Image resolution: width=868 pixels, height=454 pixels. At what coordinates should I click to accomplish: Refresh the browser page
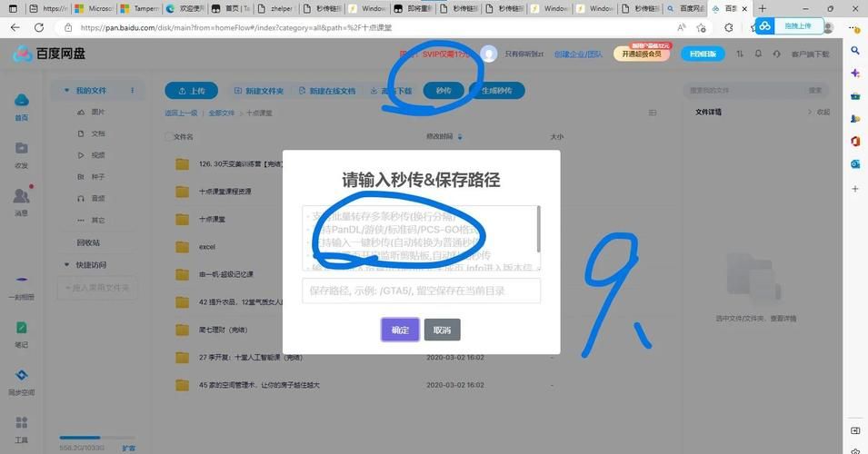pos(39,27)
